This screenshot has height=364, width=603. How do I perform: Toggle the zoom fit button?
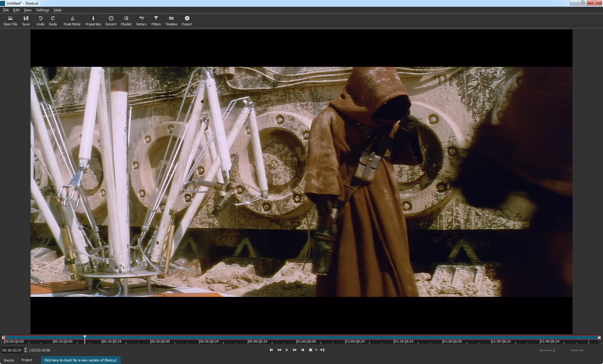tap(310, 350)
